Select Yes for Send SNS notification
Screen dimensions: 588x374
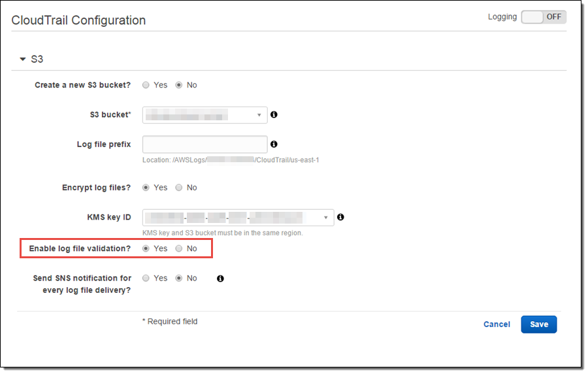click(x=146, y=279)
